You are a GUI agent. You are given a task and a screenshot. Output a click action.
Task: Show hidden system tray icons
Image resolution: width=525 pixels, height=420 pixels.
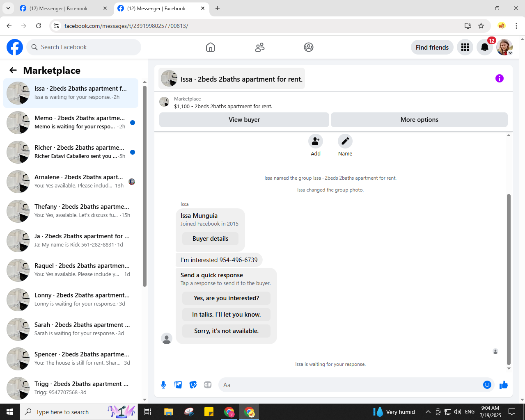(428, 412)
